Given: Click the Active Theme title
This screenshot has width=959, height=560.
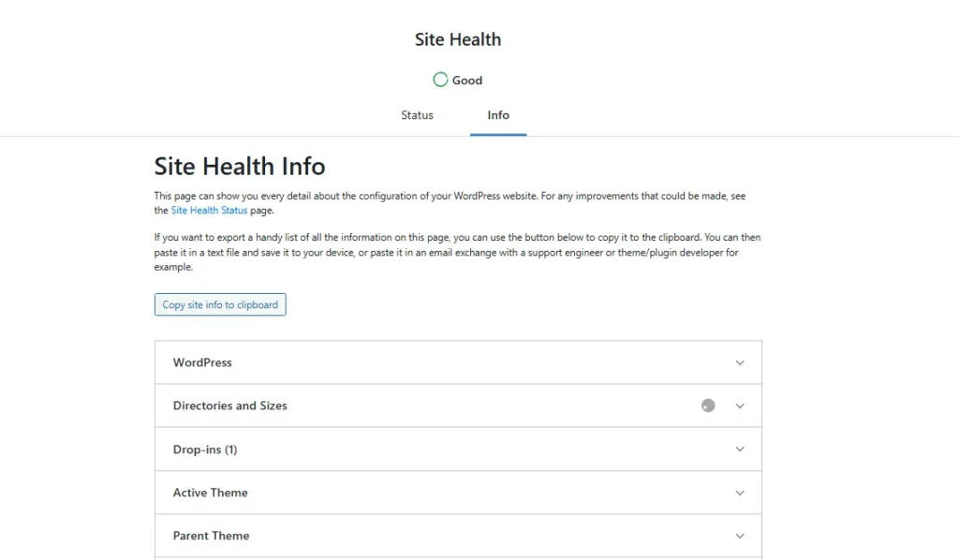Looking at the screenshot, I should [211, 493].
